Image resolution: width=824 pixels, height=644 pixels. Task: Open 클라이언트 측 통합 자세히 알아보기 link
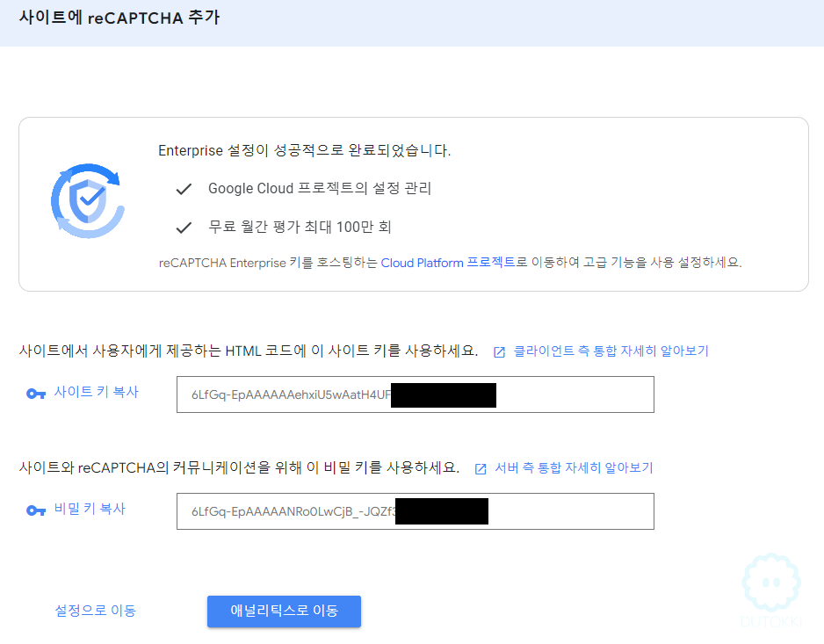[x=611, y=351]
